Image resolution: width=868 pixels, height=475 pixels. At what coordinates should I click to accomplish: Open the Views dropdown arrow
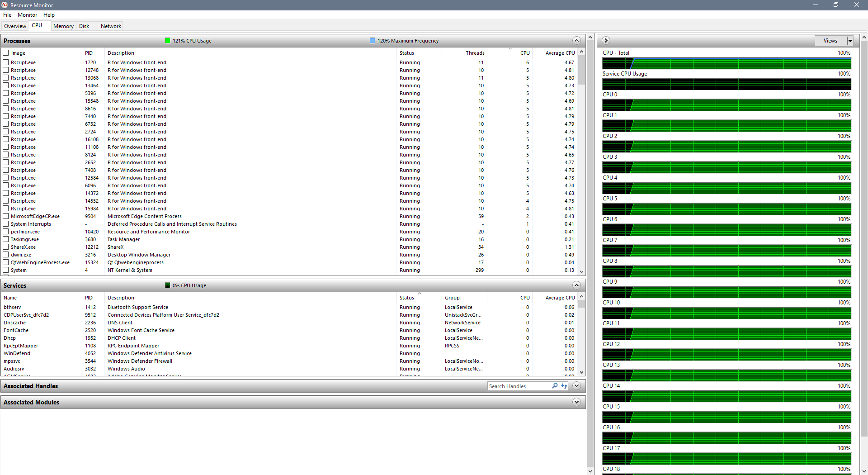(850, 41)
